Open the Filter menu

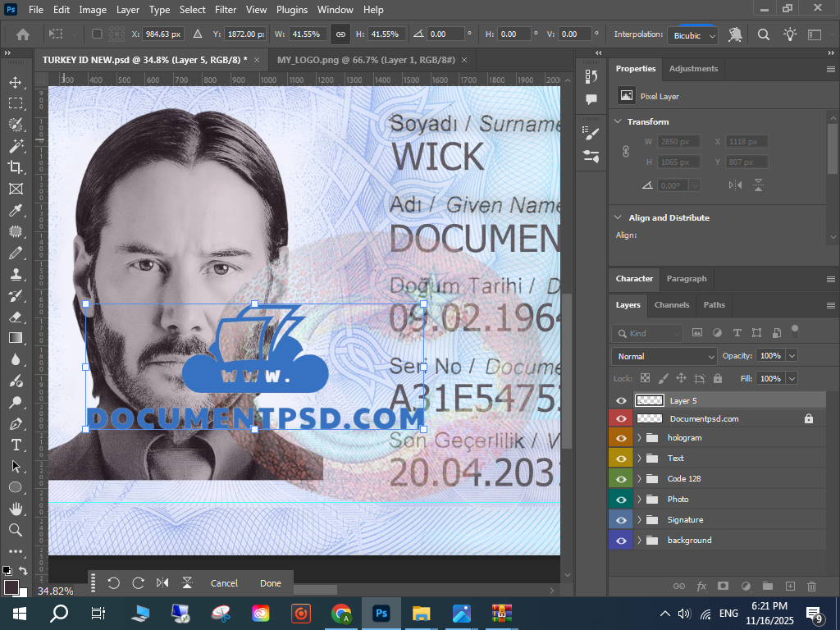click(225, 10)
